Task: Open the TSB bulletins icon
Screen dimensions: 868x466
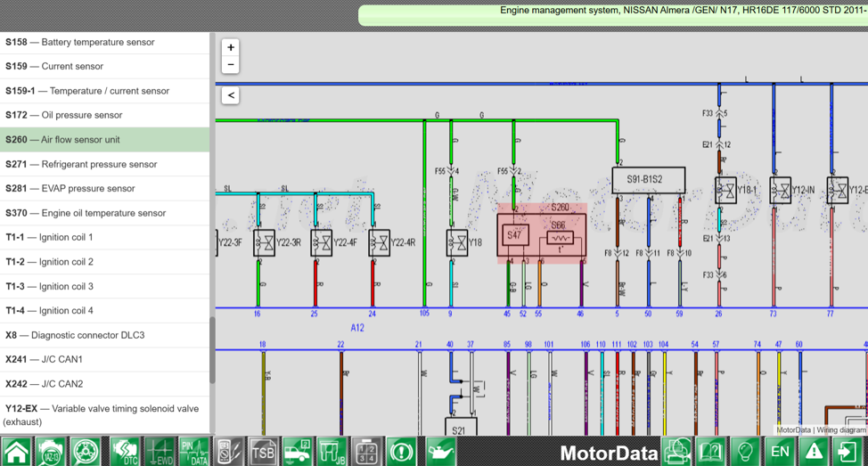Action: coord(263,451)
